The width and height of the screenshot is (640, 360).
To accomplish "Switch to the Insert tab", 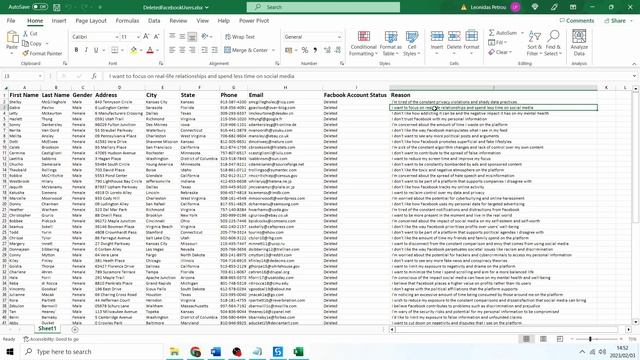I will [59, 20].
